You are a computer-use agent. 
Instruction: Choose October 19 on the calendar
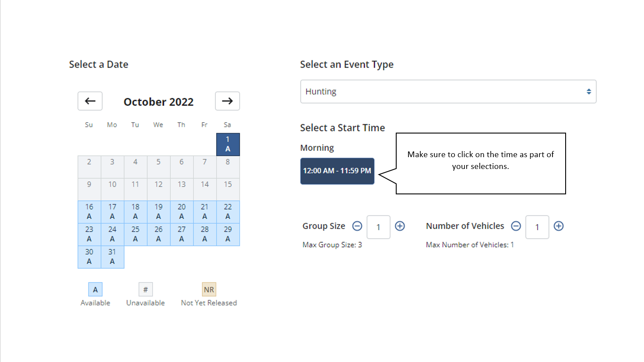click(158, 211)
